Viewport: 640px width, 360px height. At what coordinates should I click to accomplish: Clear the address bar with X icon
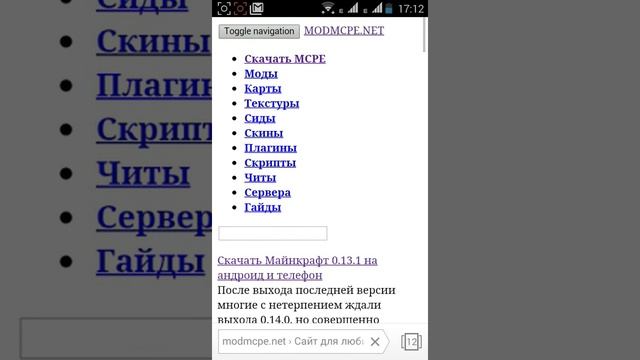tap(375, 342)
